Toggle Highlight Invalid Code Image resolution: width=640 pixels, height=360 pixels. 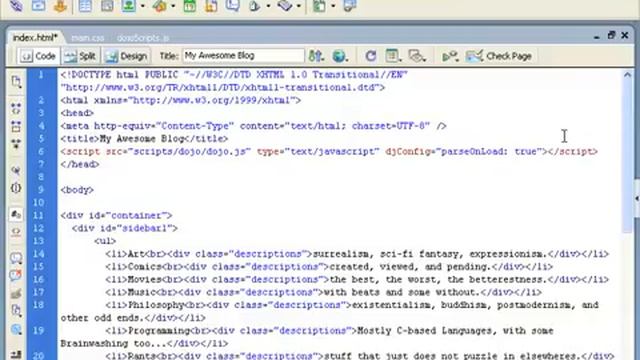click(x=16, y=231)
